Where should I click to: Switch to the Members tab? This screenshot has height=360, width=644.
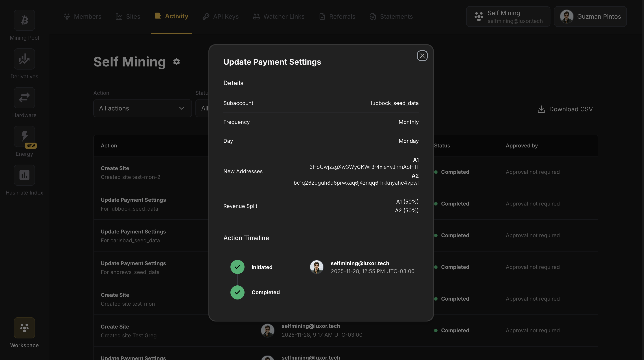tap(83, 17)
